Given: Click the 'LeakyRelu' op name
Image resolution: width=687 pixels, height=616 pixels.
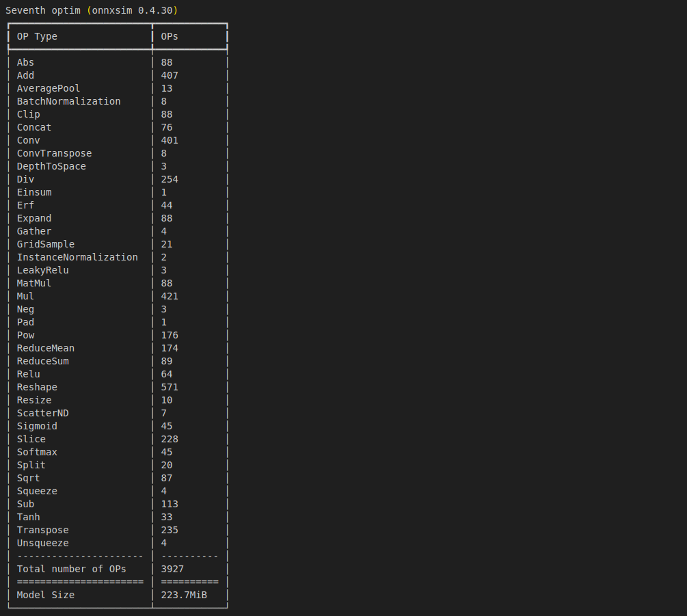Looking at the screenshot, I should click(x=43, y=270).
